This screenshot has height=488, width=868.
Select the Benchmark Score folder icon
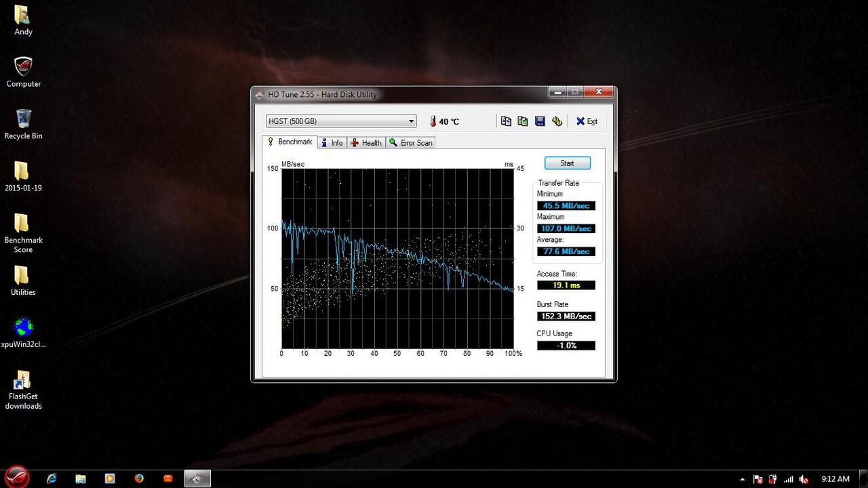23,234
